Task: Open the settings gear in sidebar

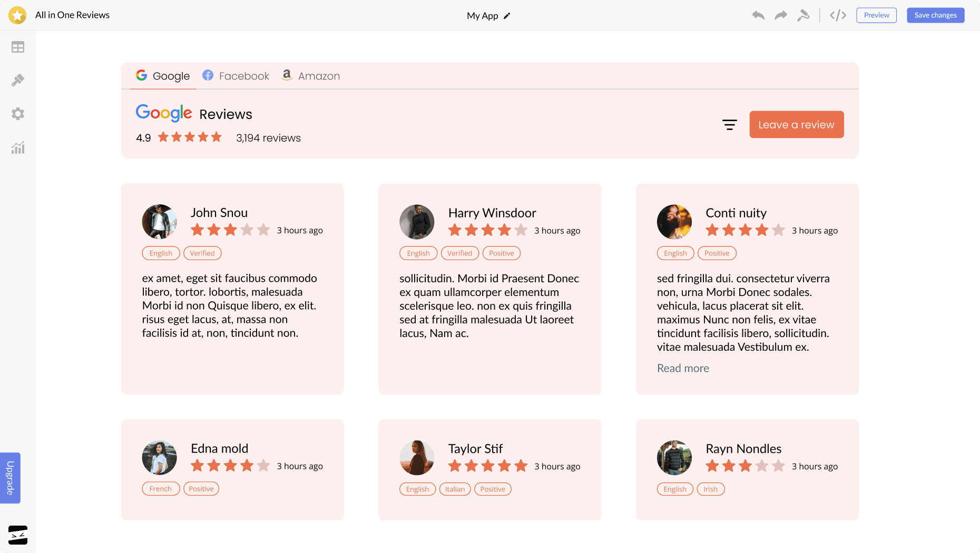Action: [x=18, y=114]
